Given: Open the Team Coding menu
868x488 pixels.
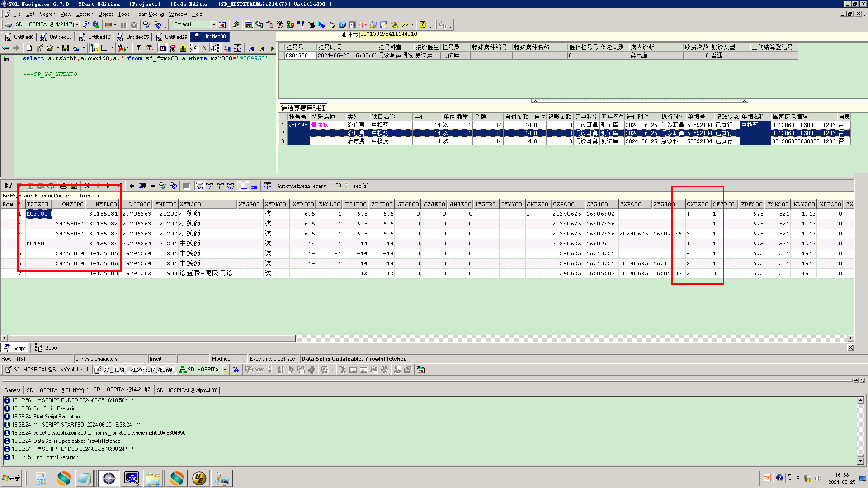Looking at the screenshot, I should click(149, 14).
